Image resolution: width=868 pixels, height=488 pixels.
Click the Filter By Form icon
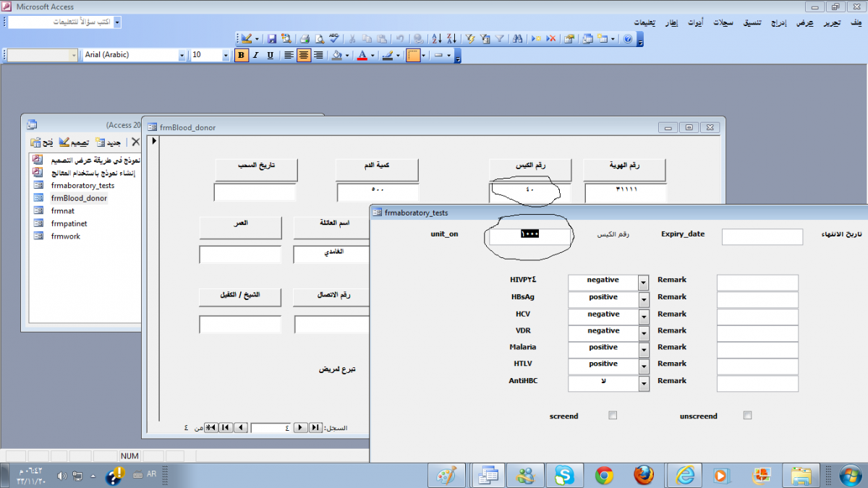point(485,38)
